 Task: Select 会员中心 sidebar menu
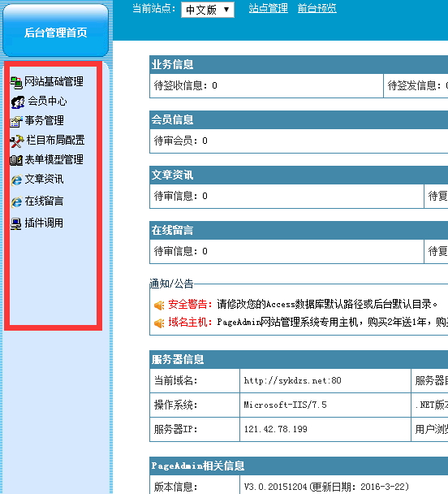pos(48,101)
